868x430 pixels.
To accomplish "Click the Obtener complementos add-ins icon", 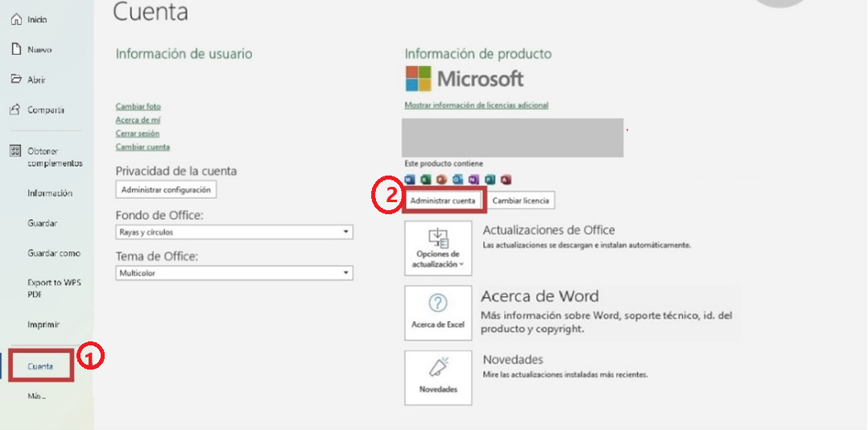I will pos(15,151).
